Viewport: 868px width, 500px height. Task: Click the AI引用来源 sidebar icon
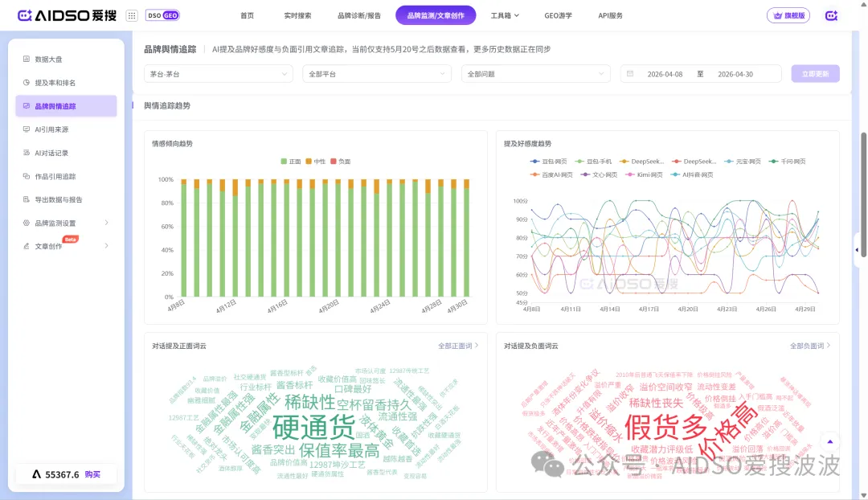click(x=26, y=129)
